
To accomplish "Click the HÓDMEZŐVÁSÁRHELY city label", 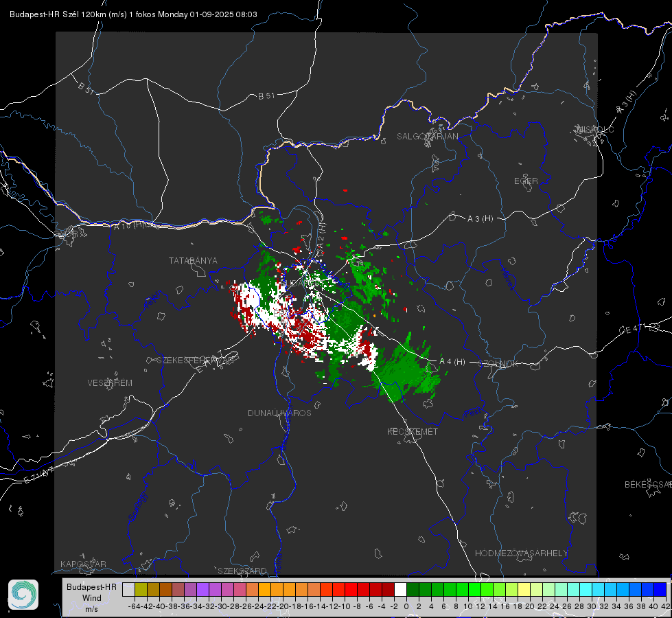I will pyautogui.click(x=522, y=553).
